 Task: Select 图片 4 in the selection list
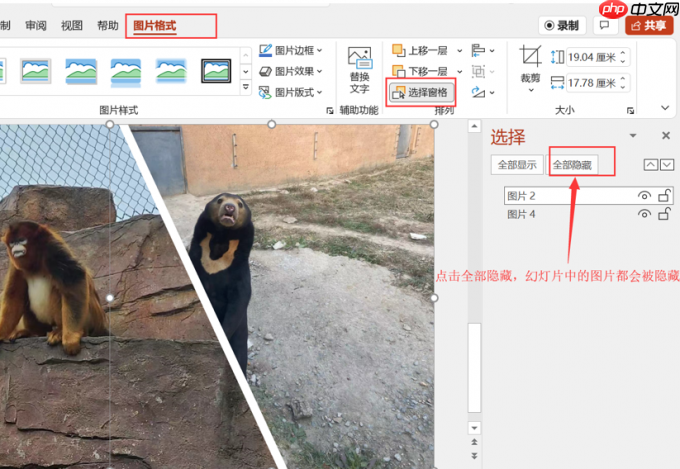pyautogui.click(x=588, y=214)
